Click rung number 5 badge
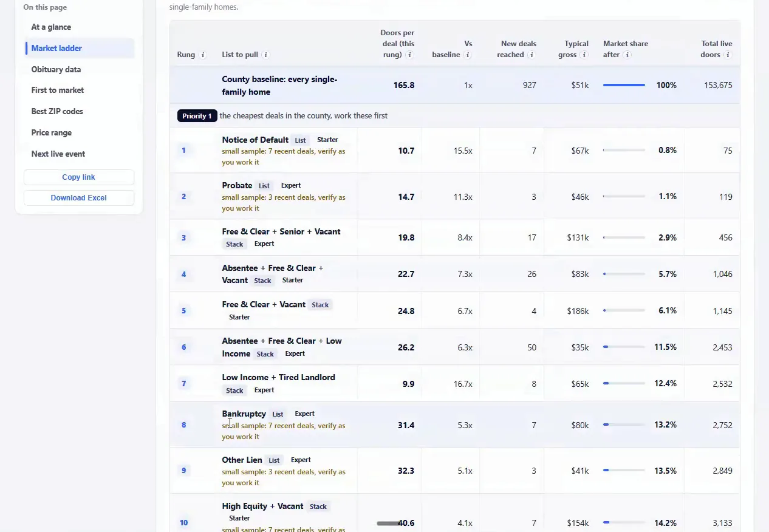This screenshot has width=769, height=532. tap(183, 311)
